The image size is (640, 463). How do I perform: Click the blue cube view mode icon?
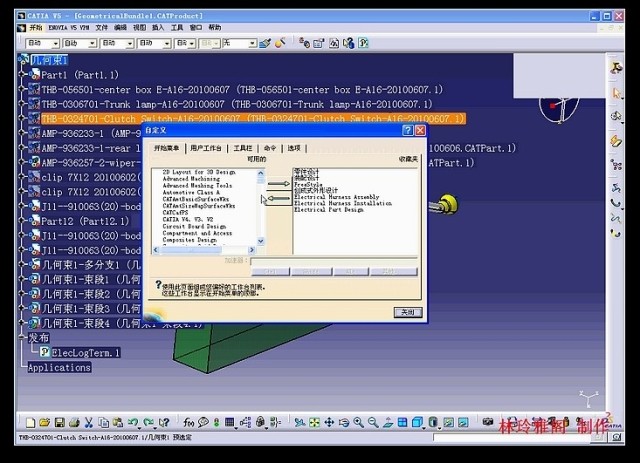point(417,423)
